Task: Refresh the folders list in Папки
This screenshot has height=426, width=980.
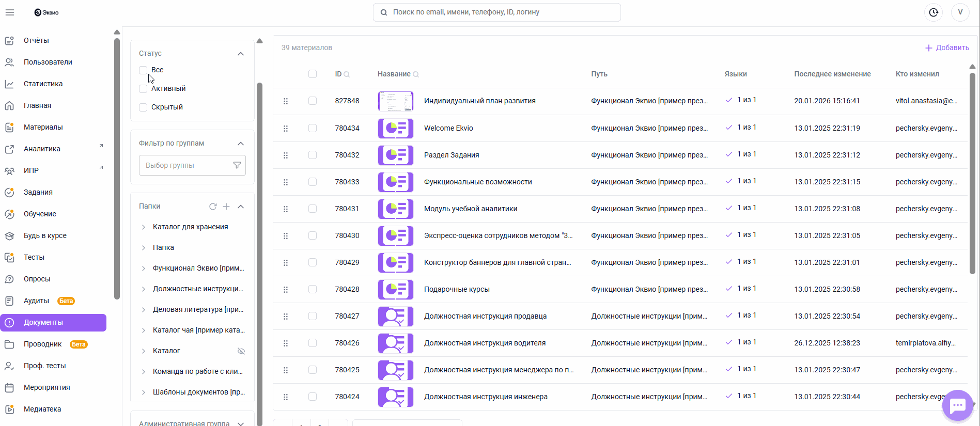Action: coord(213,207)
